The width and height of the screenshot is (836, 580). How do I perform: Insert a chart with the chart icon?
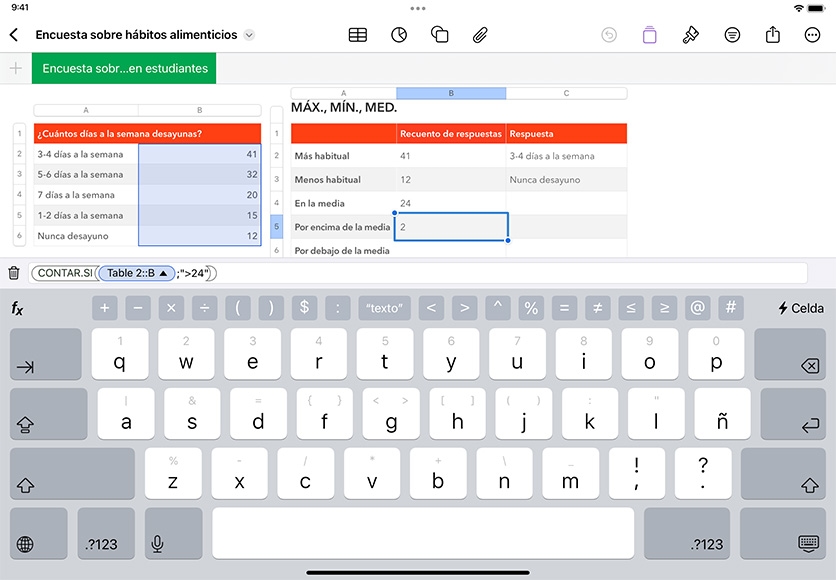[399, 35]
